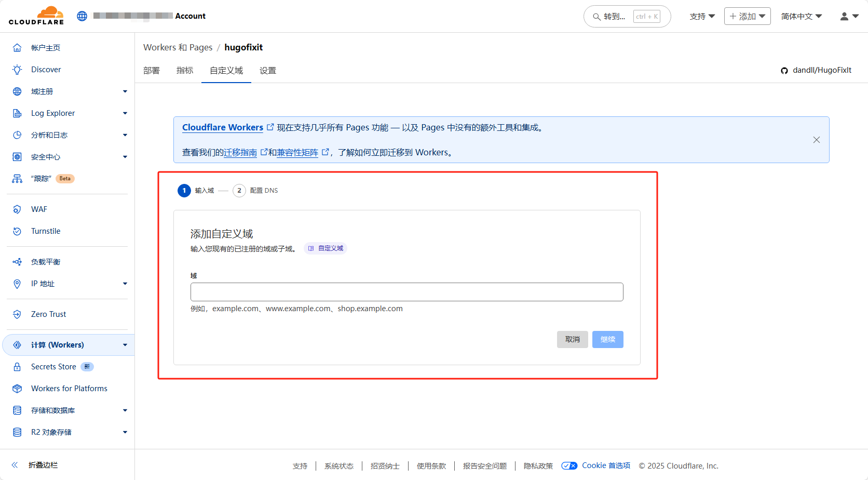Click the Discover lightbulb icon
This screenshot has height=480, width=868.
pyautogui.click(x=17, y=70)
